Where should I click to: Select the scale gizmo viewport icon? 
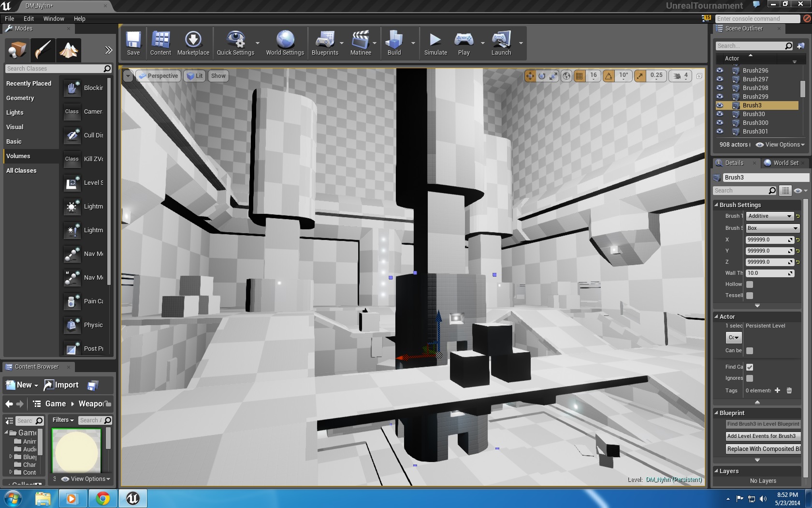pyautogui.click(x=553, y=76)
